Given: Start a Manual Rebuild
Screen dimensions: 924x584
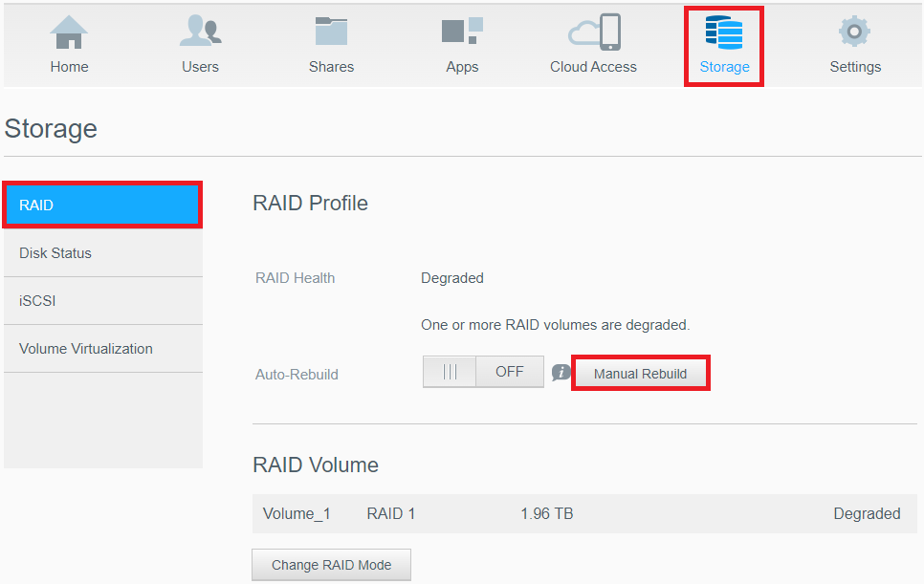Looking at the screenshot, I should coord(640,373).
